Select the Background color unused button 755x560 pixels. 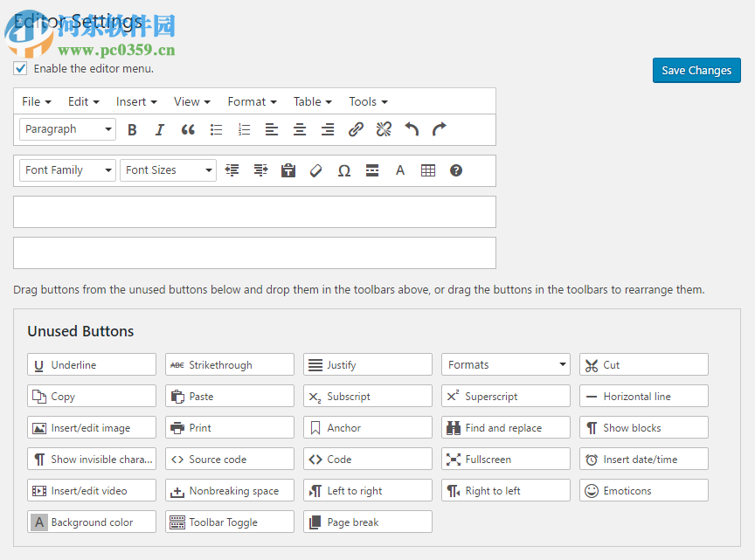92,522
